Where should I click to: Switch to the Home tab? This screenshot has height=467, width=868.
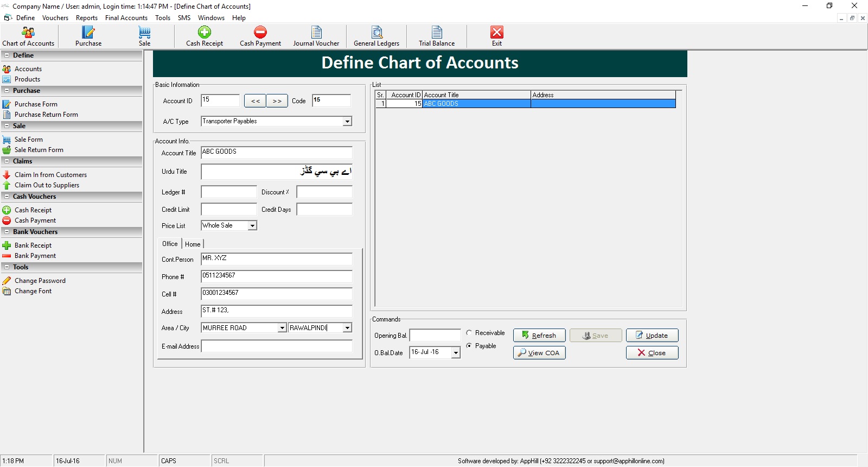pos(193,244)
